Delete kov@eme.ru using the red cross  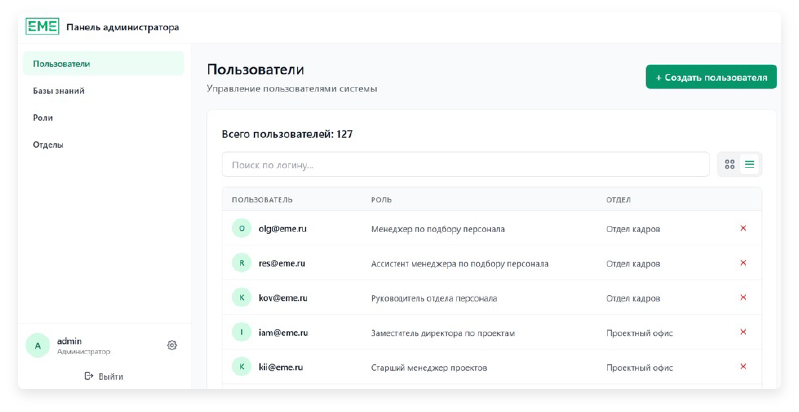point(742,298)
